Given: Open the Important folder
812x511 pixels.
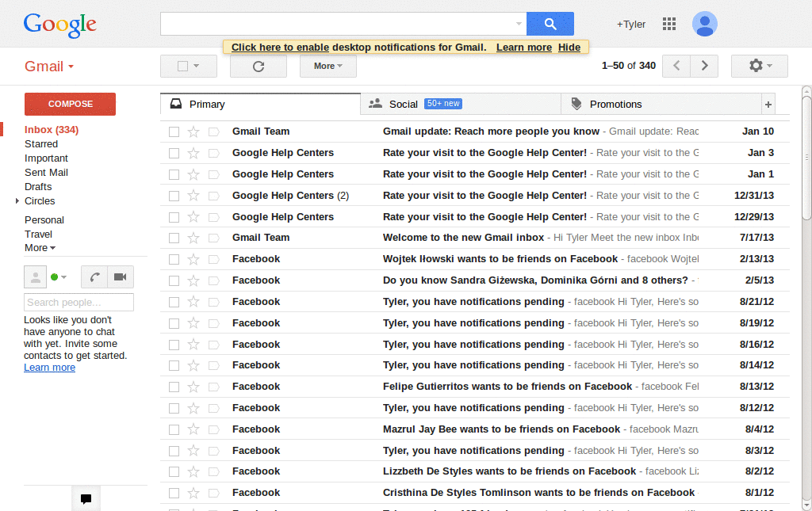Looking at the screenshot, I should pyautogui.click(x=46, y=158).
